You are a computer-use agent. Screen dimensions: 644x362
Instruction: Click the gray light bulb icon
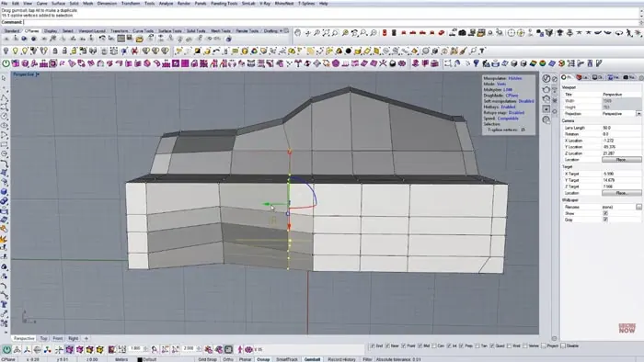6,51
